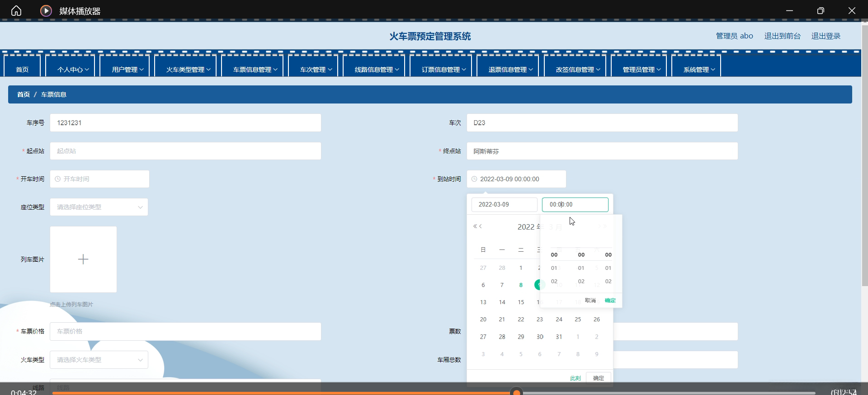Screen dimensions: 868x395
Task: Select day 13 in the calendar
Action: (483, 302)
